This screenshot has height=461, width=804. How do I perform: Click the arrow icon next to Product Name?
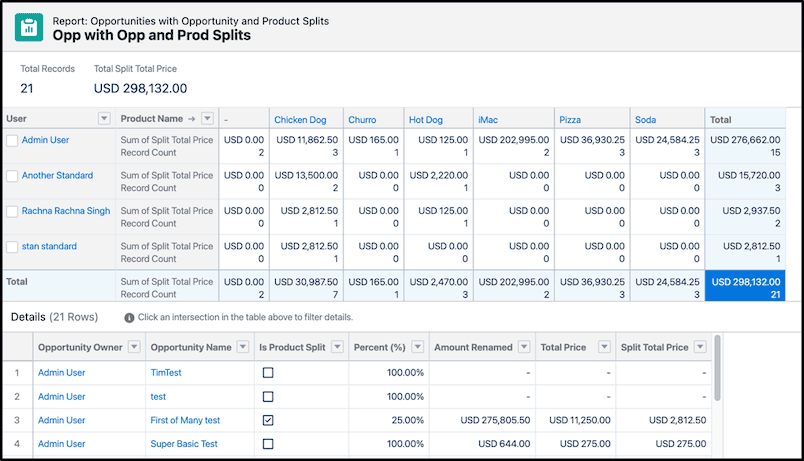192,119
